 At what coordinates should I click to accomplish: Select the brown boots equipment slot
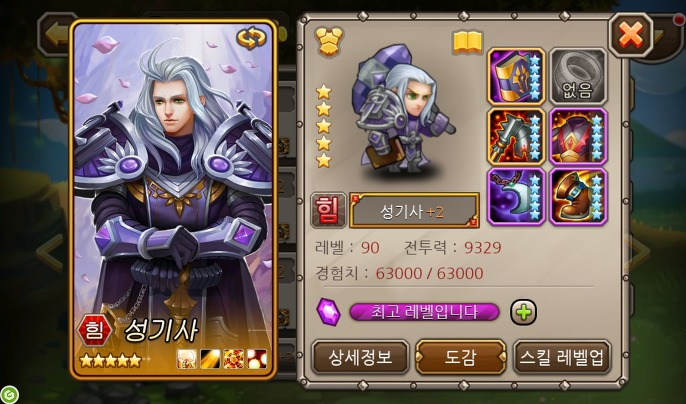tap(578, 197)
